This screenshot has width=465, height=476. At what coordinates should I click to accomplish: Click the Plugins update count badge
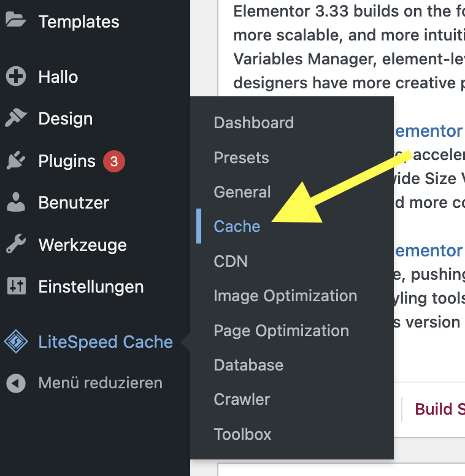click(114, 161)
